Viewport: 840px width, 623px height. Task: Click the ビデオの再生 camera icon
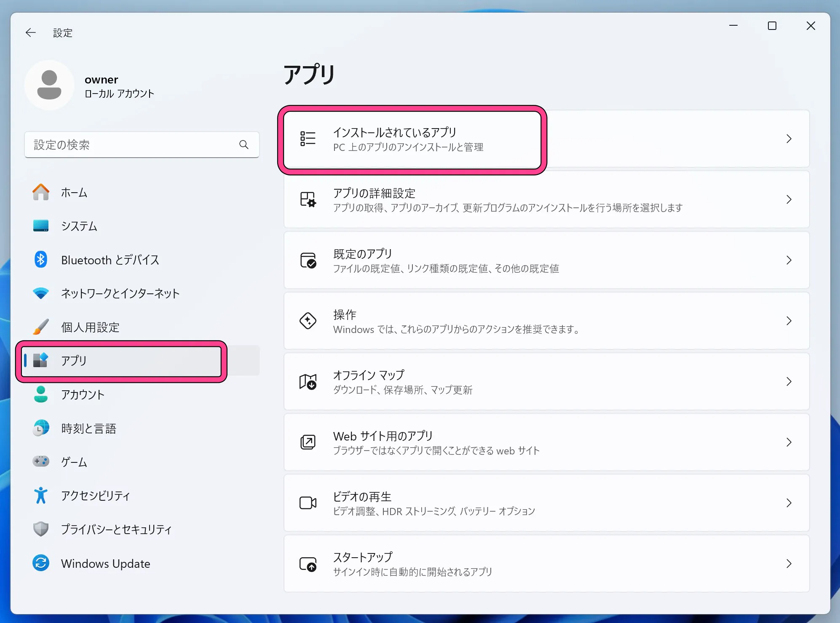[308, 502]
